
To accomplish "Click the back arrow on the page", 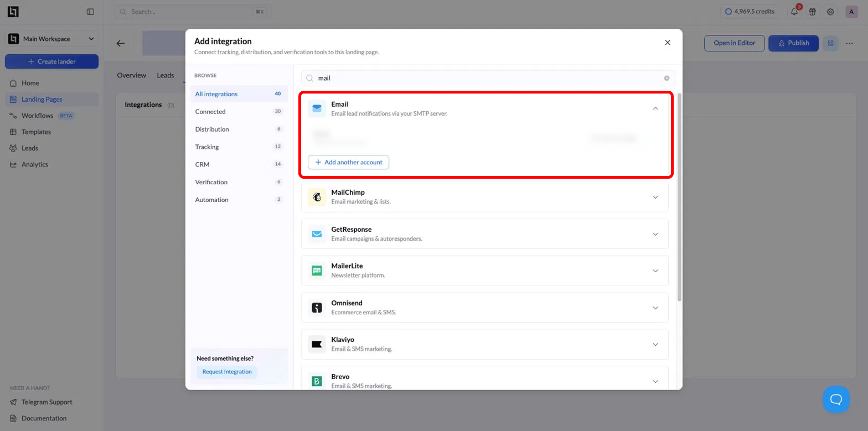I will click(121, 43).
